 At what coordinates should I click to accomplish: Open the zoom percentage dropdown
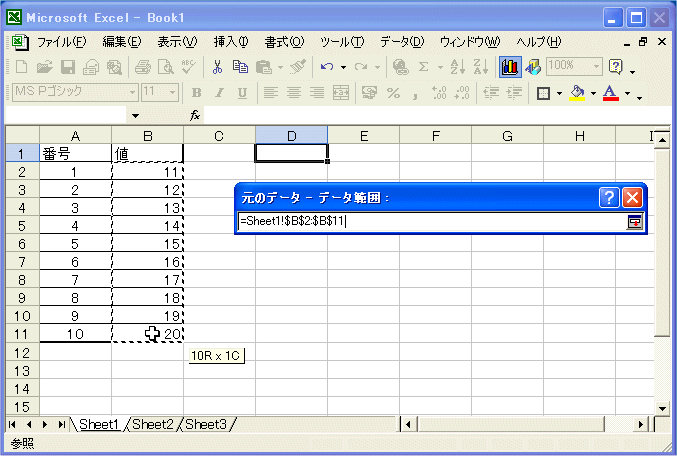point(596,66)
